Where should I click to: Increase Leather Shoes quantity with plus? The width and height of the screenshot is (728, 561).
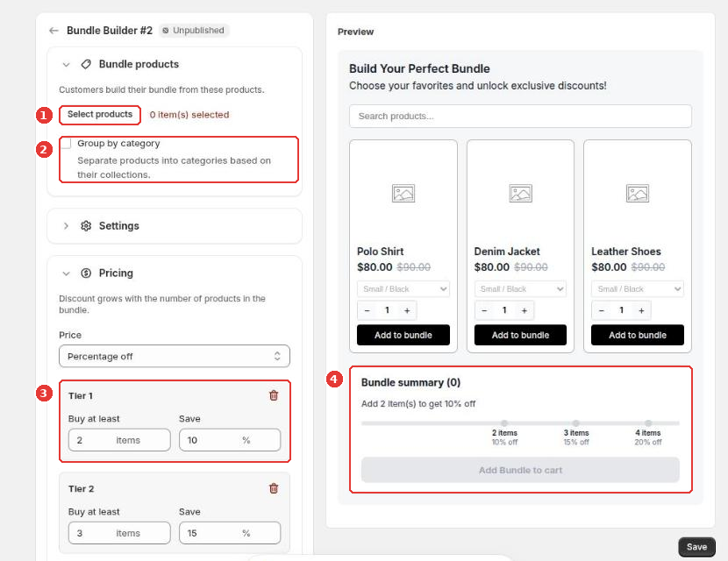(641, 310)
